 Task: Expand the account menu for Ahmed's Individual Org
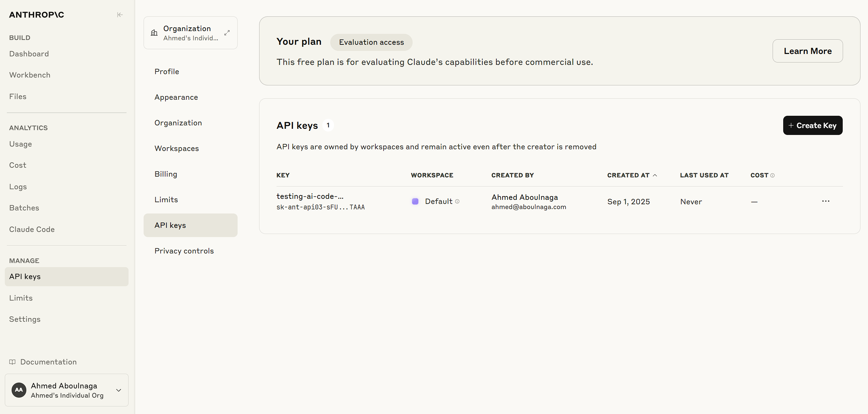pyautogui.click(x=118, y=390)
